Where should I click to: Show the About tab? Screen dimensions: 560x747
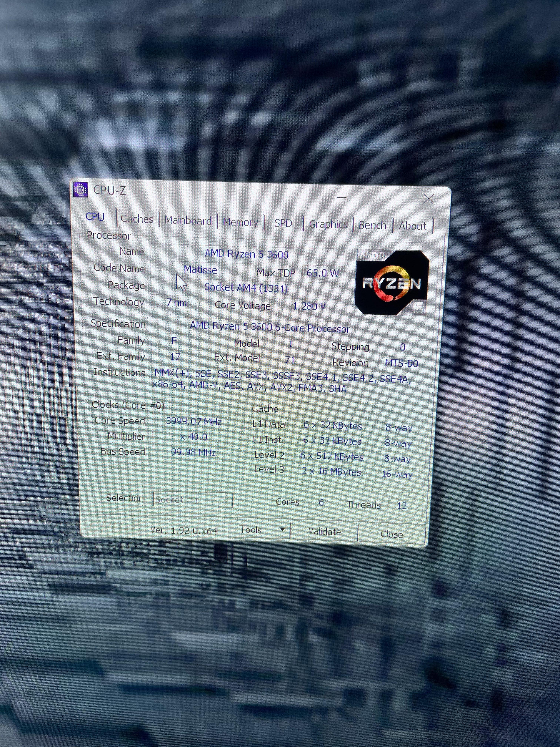(412, 226)
